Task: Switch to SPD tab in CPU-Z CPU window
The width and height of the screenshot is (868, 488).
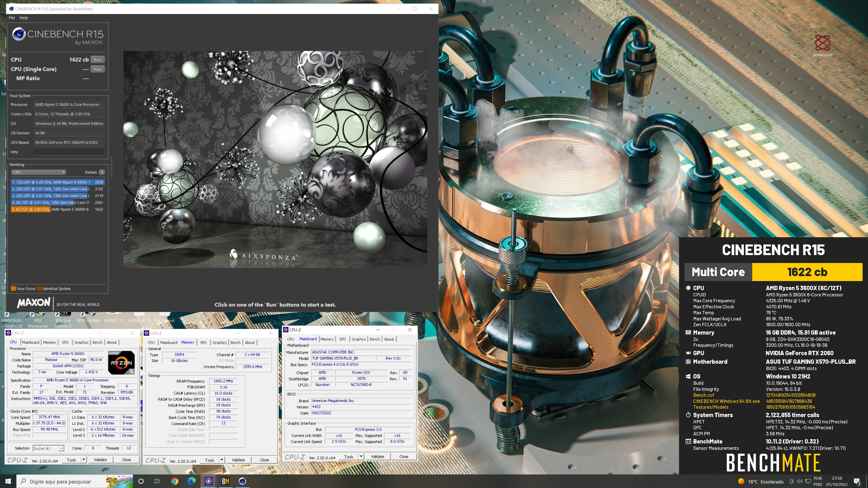Action: (65, 342)
